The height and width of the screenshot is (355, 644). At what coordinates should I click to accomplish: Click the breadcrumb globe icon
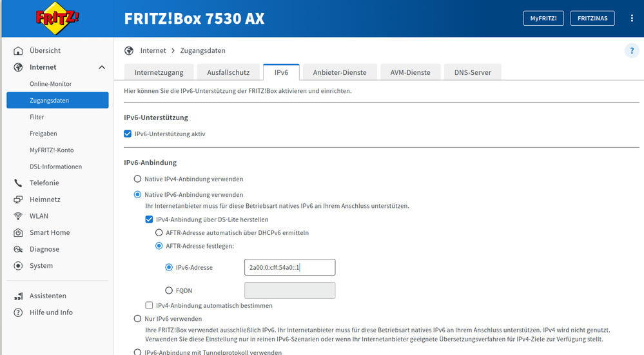click(x=129, y=50)
